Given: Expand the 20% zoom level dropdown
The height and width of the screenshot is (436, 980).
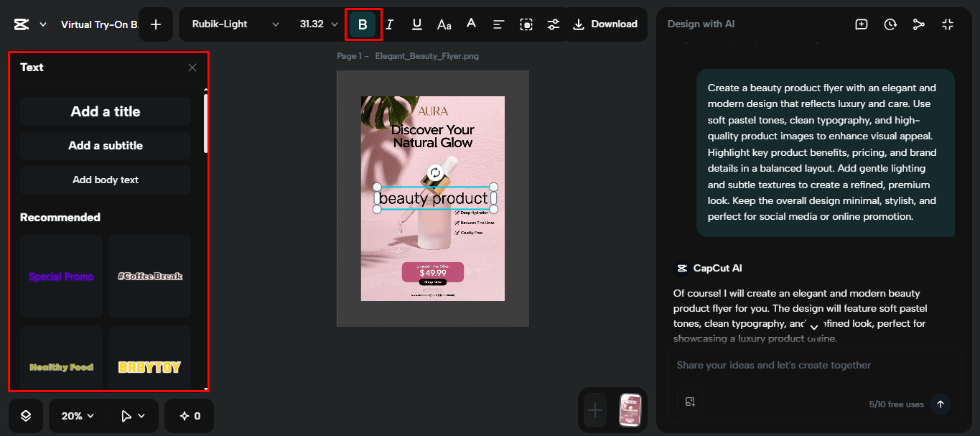Looking at the screenshot, I should click(x=78, y=416).
